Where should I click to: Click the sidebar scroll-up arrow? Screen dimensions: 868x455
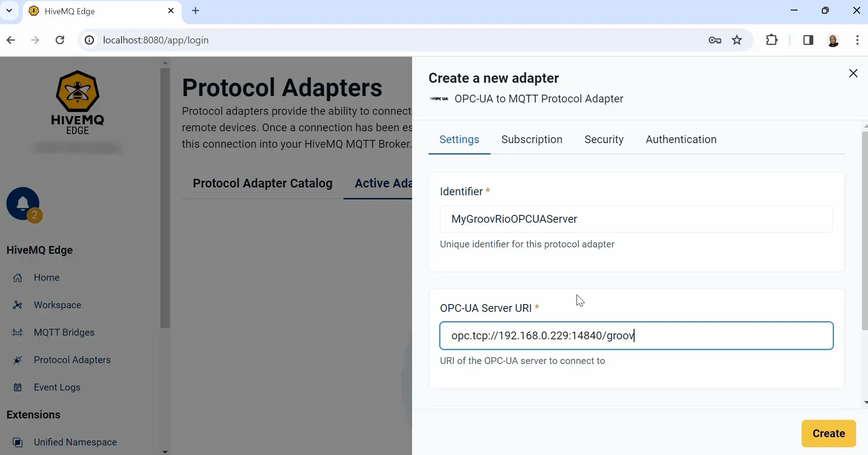coord(165,63)
